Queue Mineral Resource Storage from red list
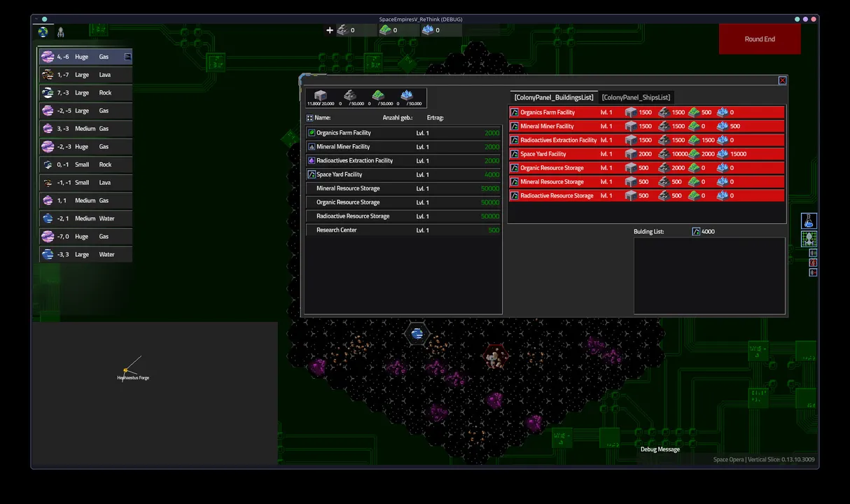 point(647,182)
